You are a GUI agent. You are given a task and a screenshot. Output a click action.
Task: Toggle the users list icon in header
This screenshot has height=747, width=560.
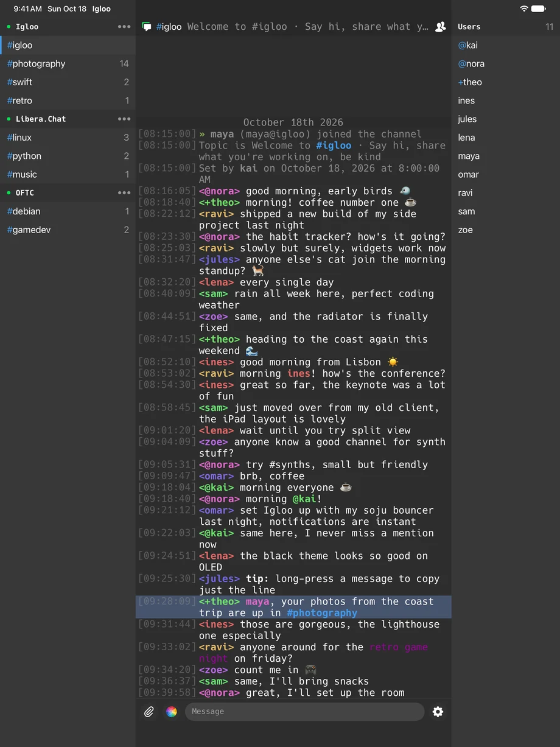click(x=441, y=27)
